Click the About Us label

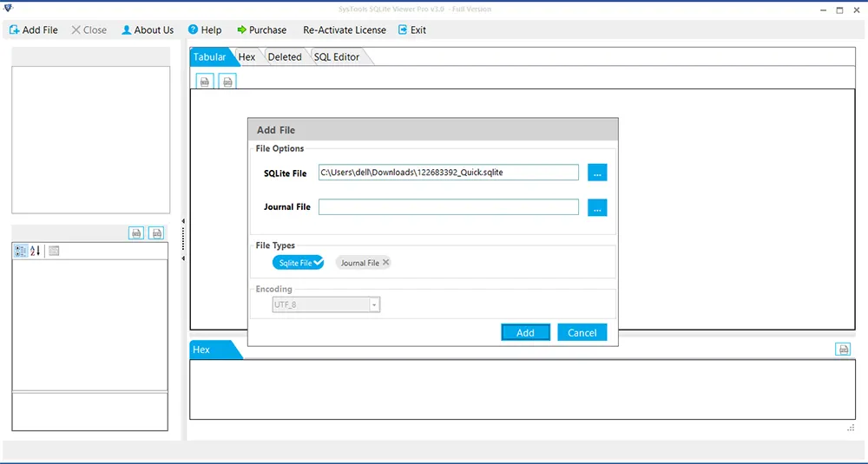point(154,29)
